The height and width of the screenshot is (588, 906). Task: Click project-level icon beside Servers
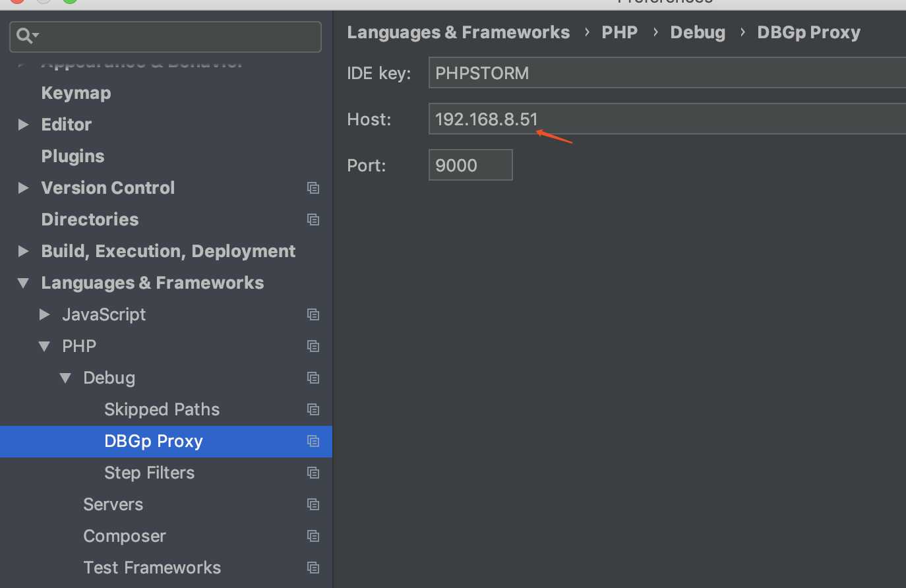point(313,504)
